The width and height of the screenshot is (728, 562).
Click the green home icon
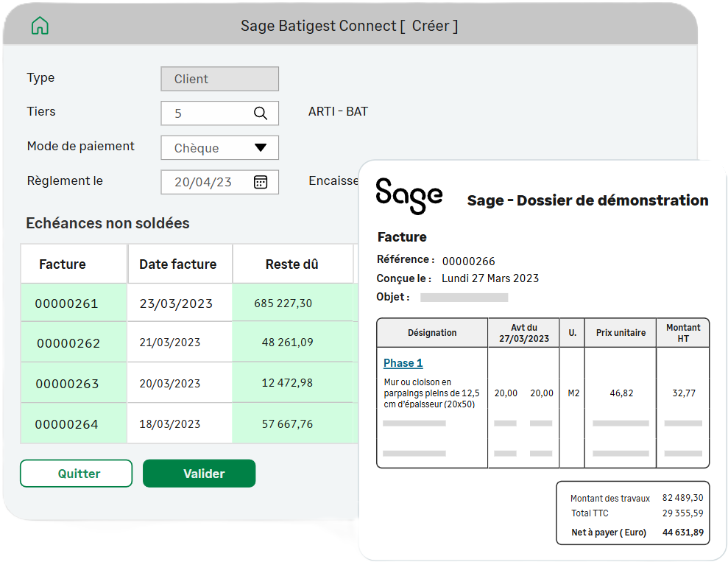pos(40,26)
